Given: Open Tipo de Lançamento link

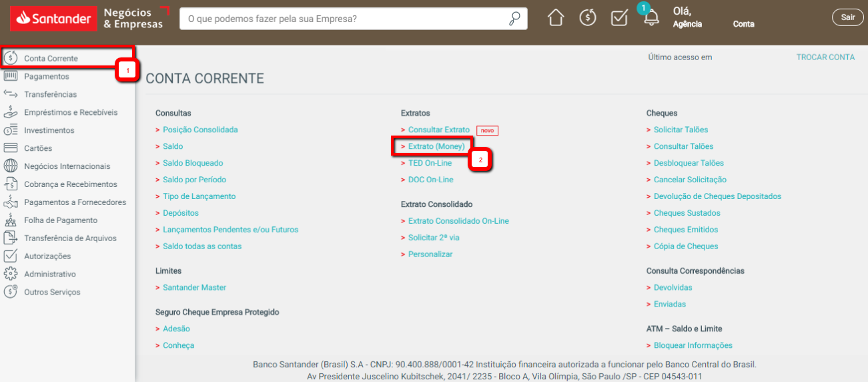Looking at the screenshot, I should tap(199, 196).
